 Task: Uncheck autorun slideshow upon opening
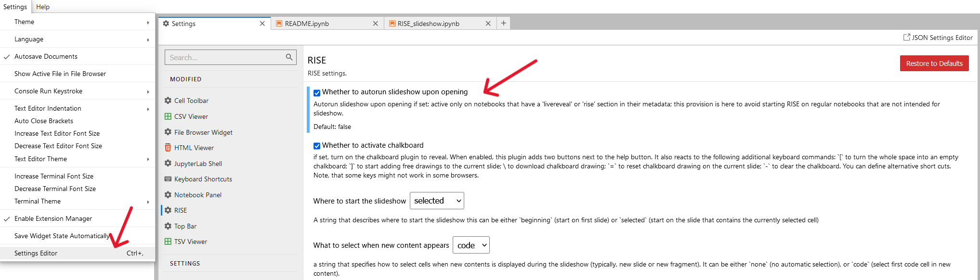(317, 93)
